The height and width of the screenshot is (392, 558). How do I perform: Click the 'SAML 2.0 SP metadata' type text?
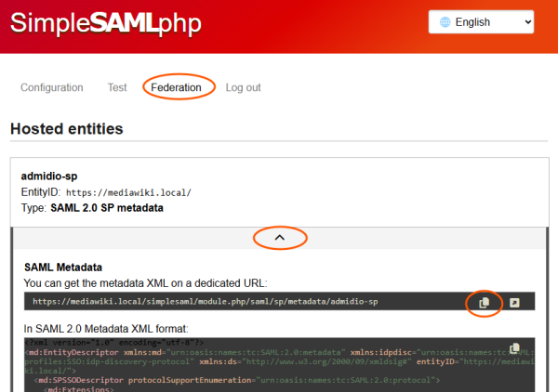coord(107,208)
